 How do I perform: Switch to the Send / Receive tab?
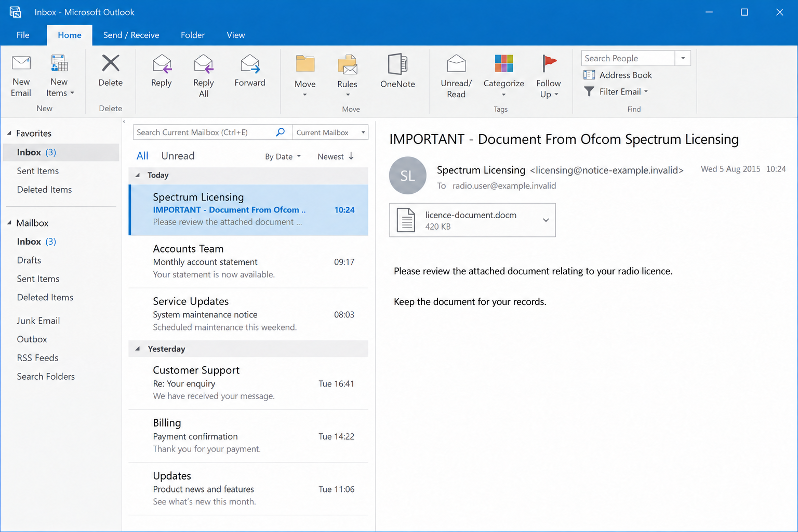131,35
